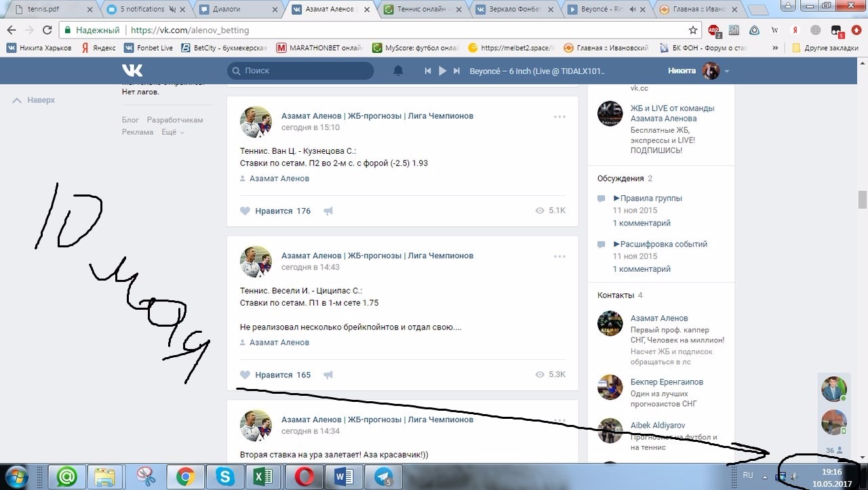Click the Yandex extension icon in toolbar
Image resolution: width=868 pixels, height=490 pixels.
[x=795, y=30]
